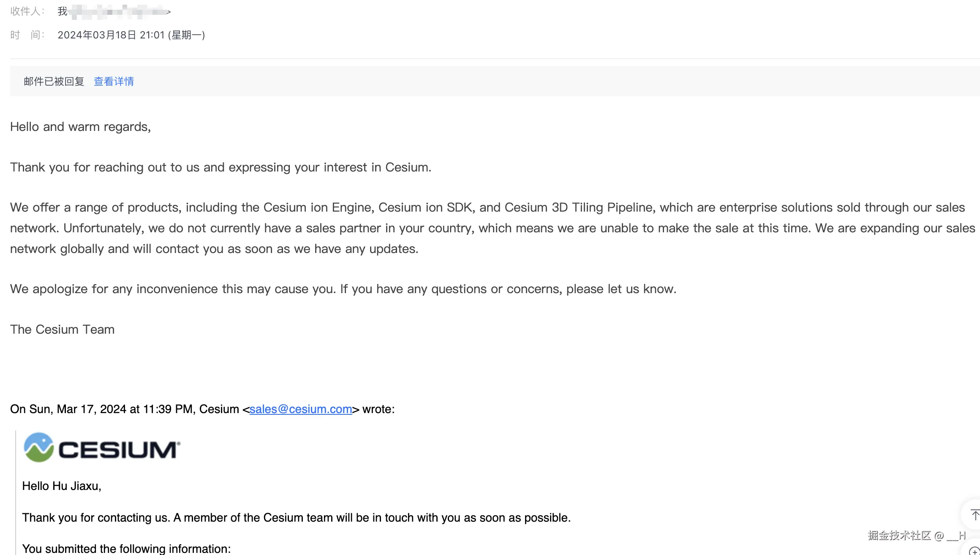980x555 pixels.
Task: Click the paragraph about Cesium ion SDK products
Action: (x=493, y=228)
